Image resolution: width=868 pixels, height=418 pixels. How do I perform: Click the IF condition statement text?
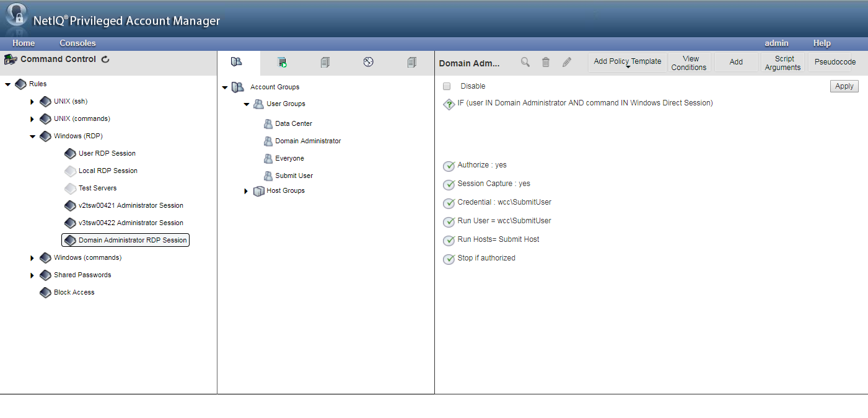pyautogui.click(x=585, y=103)
